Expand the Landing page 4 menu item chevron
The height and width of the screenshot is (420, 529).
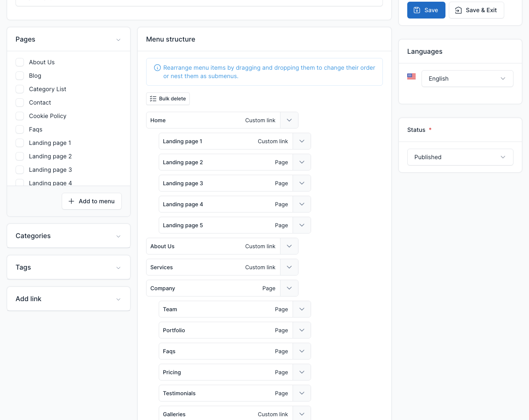302,204
